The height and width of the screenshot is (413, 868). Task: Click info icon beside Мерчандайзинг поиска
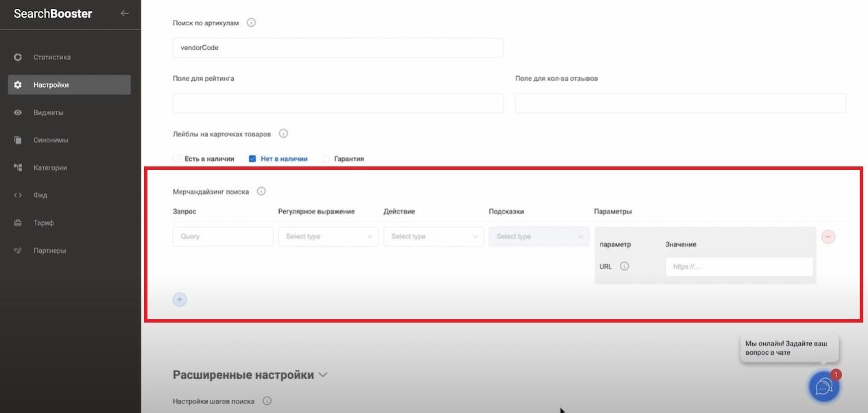tap(261, 192)
